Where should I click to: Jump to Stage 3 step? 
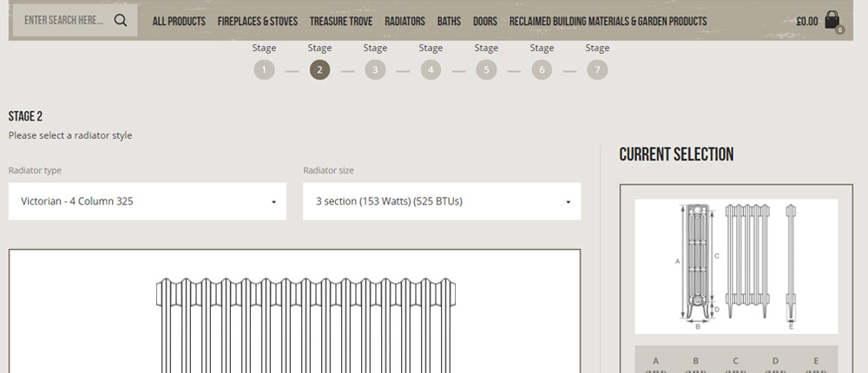(375, 70)
